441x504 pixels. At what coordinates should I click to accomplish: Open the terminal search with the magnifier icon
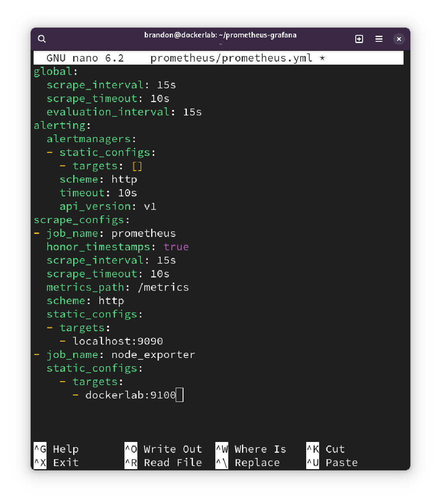point(41,38)
